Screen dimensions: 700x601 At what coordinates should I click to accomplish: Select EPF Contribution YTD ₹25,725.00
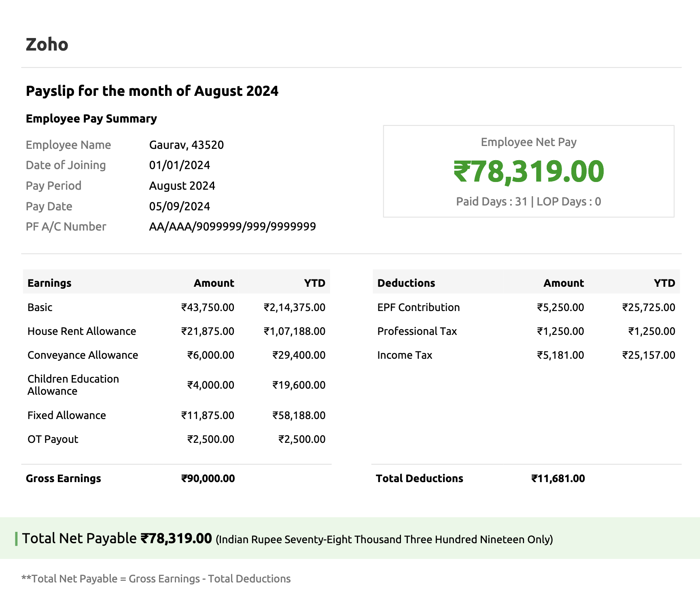649,307
